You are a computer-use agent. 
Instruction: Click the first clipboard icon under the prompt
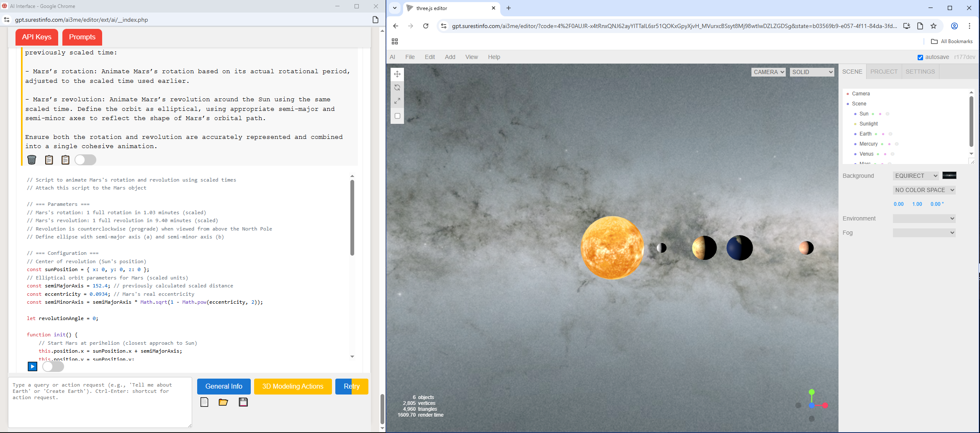[x=49, y=160]
